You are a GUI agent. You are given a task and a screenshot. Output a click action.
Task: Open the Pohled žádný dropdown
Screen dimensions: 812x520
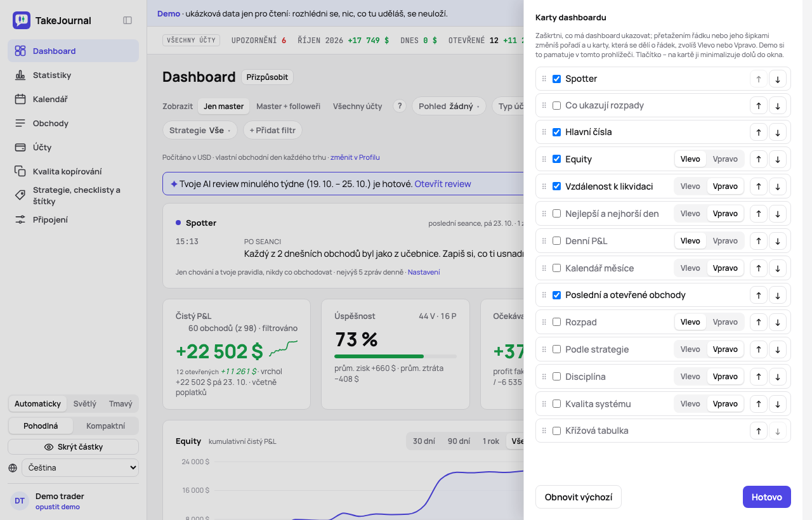[x=449, y=106]
